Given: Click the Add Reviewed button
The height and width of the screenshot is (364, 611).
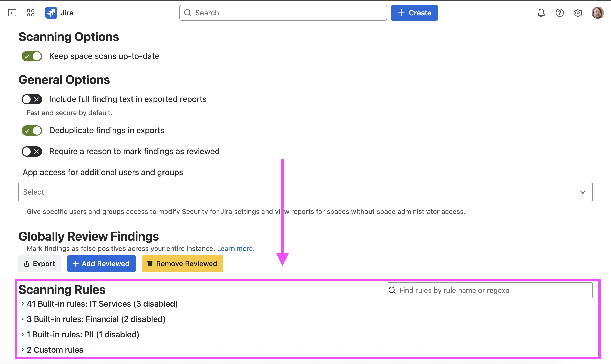Looking at the screenshot, I should pyautogui.click(x=101, y=264).
